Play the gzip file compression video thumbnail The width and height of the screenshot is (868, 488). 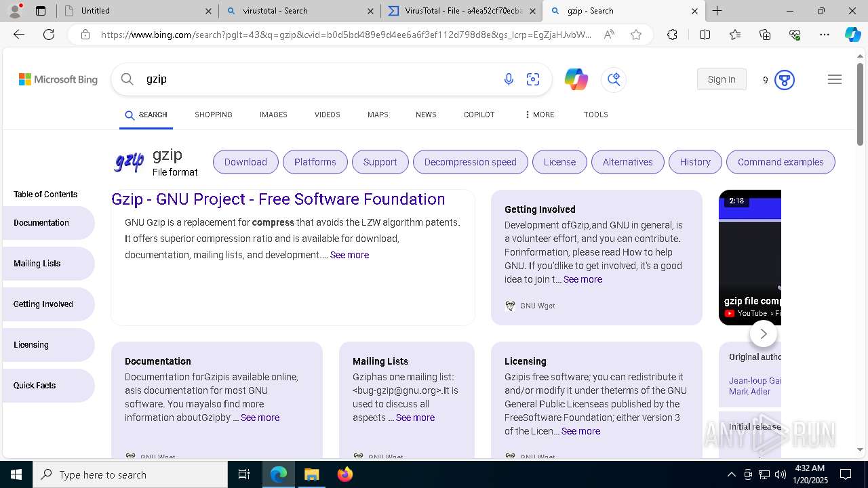pyautogui.click(x=750, y=258)
